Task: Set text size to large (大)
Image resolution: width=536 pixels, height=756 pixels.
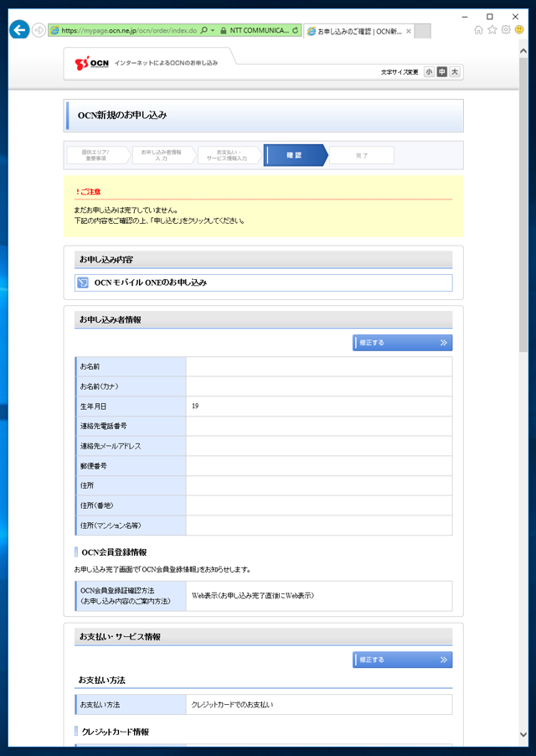Action: pos(455,72)
